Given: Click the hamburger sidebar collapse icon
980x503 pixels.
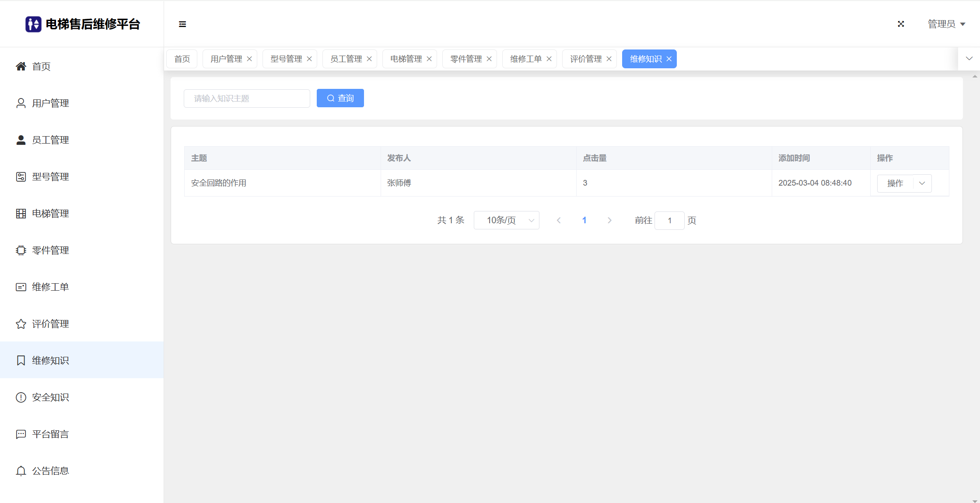Looking at the screenshot, I should pyautogui.click(x=182, y=24).
